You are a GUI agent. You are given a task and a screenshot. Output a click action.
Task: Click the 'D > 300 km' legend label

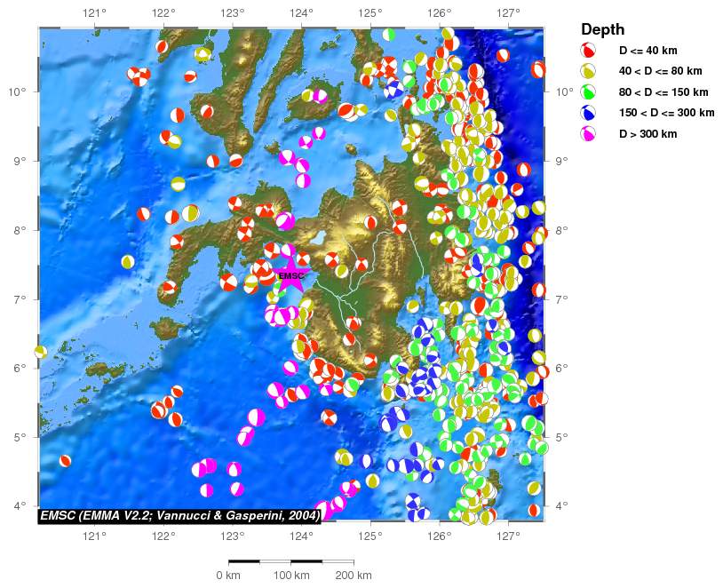(648, 134)
